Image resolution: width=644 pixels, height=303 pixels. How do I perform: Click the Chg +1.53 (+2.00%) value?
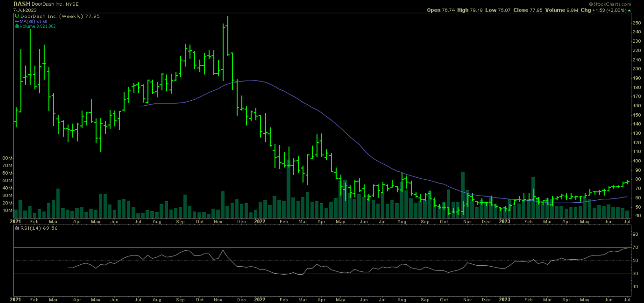click(604, 10)
